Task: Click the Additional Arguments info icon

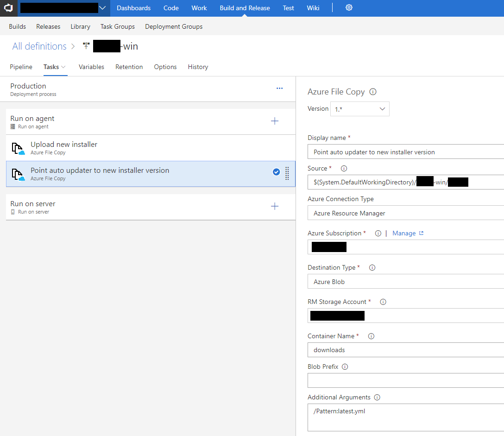Action: (377, 398)
